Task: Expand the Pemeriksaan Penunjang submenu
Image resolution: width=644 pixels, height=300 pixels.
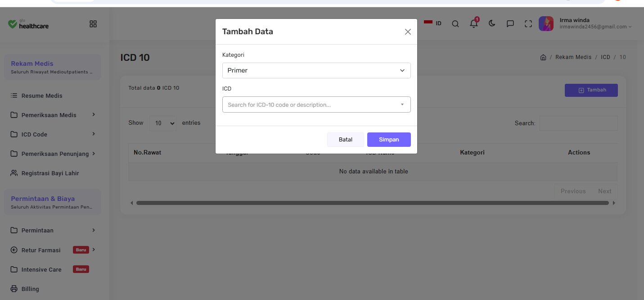Action: pyautogui.click(x=53, y=154)
